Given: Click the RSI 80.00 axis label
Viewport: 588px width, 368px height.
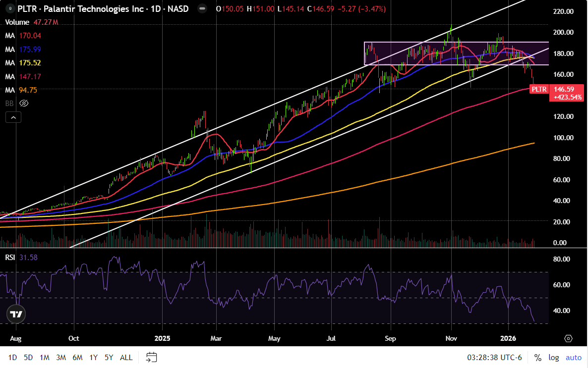Looking at the screenshot, I should (x=561, y=259).
